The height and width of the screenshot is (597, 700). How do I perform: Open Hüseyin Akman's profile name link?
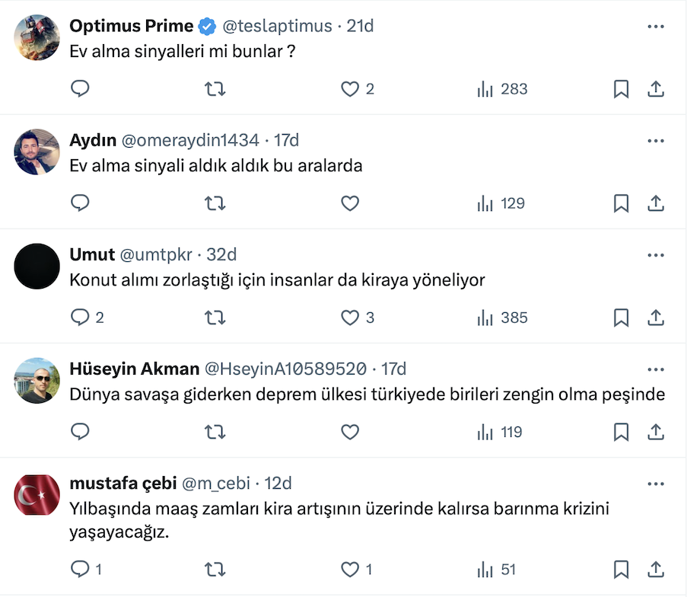pyautogui.click(x=134, y=369)
